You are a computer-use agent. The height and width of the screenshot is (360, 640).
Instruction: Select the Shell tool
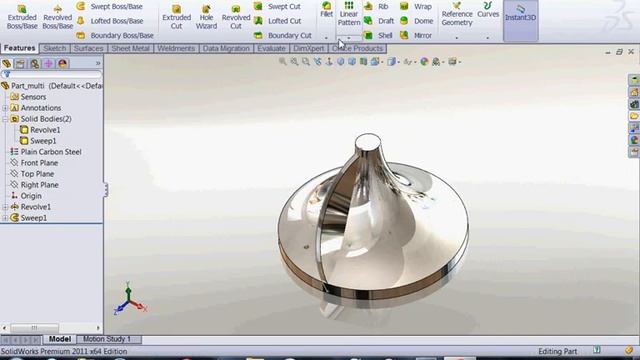pos(378,36)
